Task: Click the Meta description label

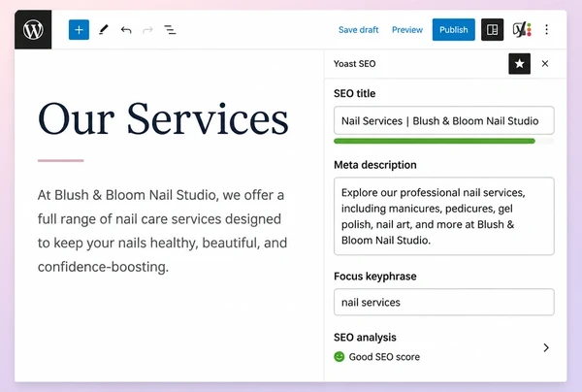Action: (374, 165)
